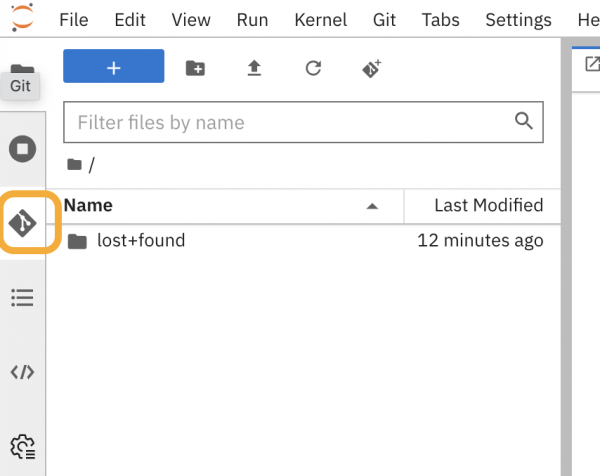Open Running Terminals and Kernels panel
The image size is (600, 476).
pos(23,149)
